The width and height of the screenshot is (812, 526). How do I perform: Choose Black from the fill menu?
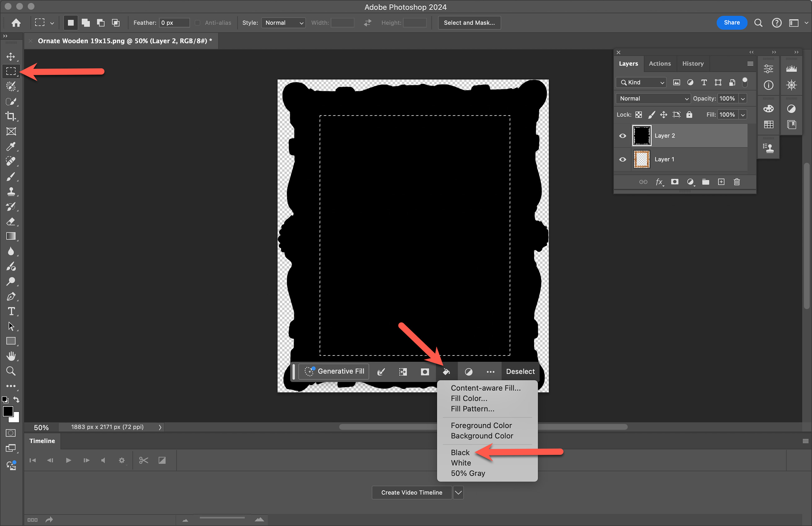460,452
